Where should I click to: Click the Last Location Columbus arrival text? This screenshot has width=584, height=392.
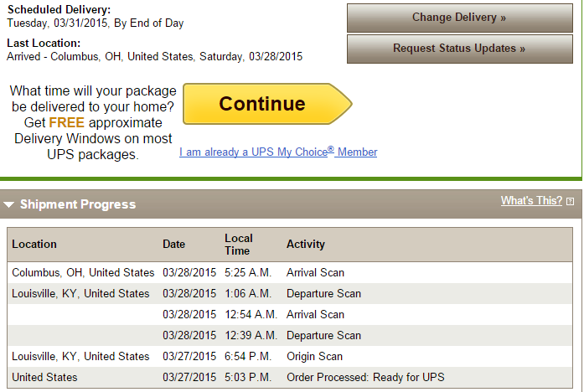click(154, 57)
